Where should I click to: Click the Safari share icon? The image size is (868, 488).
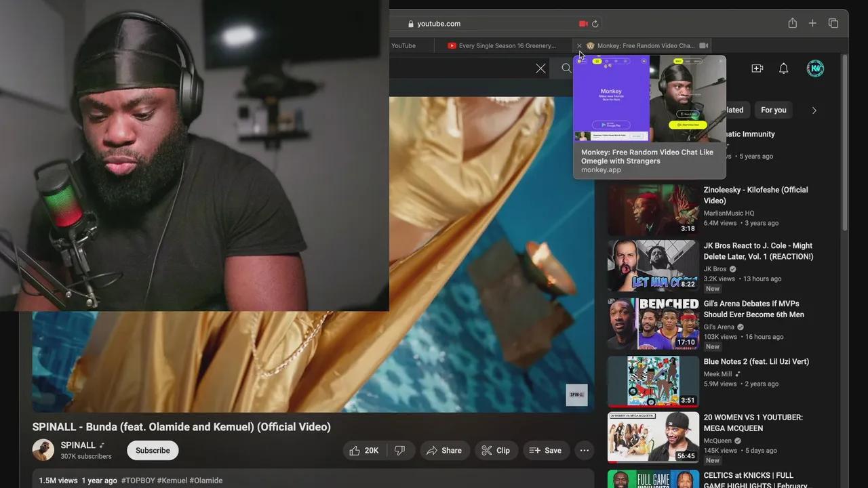[x=792, y=23]
